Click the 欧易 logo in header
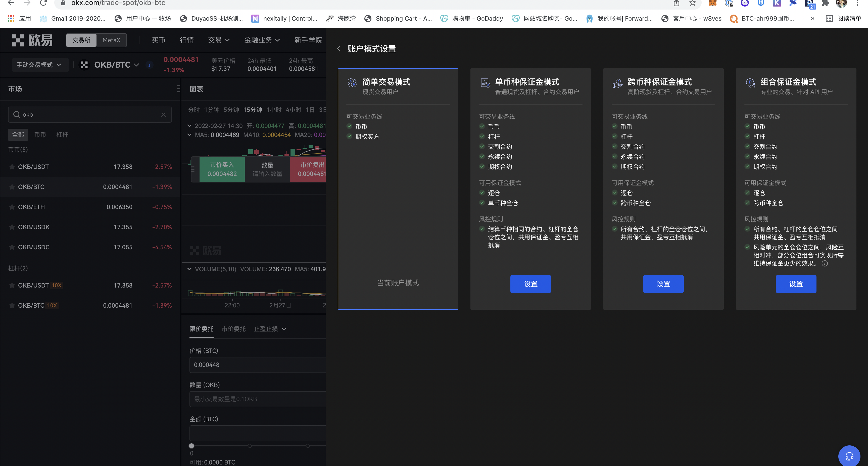868x466 pixels. (x=32, y=40)
